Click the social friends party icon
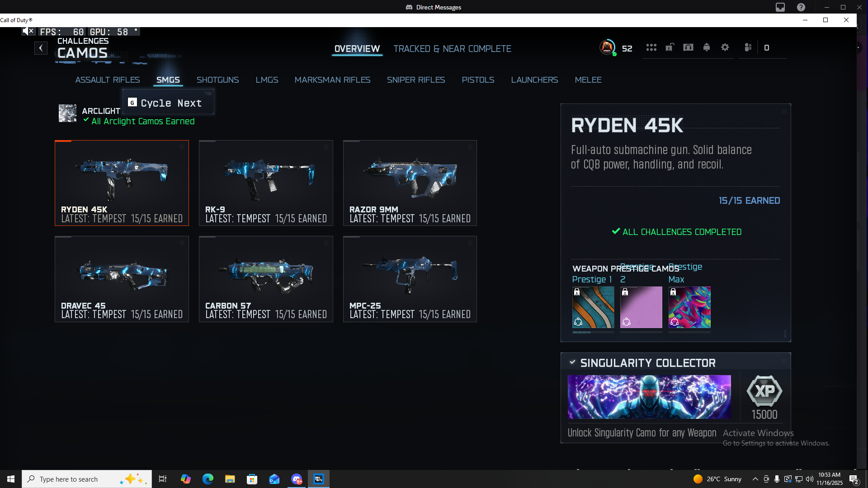Image resolution: width=868 pixels, height=488 pixels. (x=748, y=47)
